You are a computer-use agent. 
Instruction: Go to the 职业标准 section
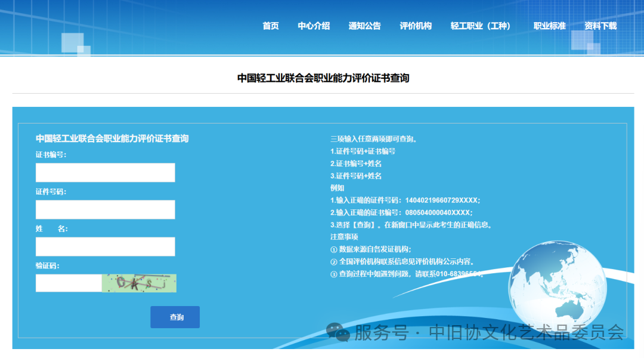[549, 26]
